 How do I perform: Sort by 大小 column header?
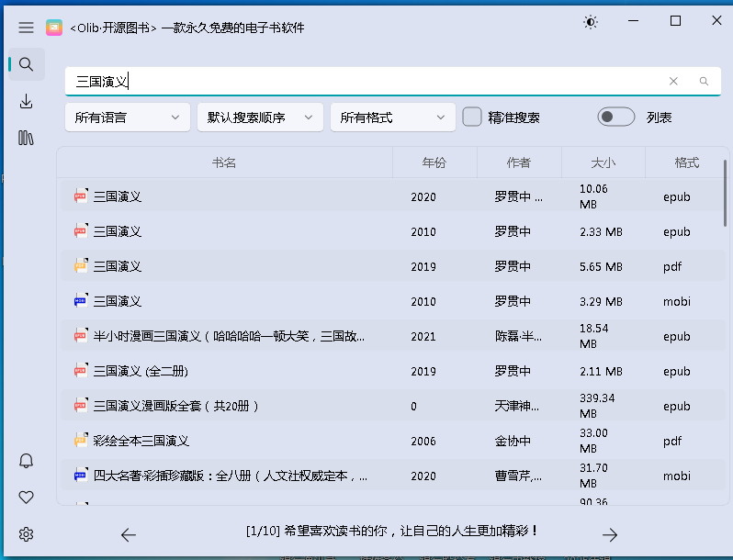[603, 162]
